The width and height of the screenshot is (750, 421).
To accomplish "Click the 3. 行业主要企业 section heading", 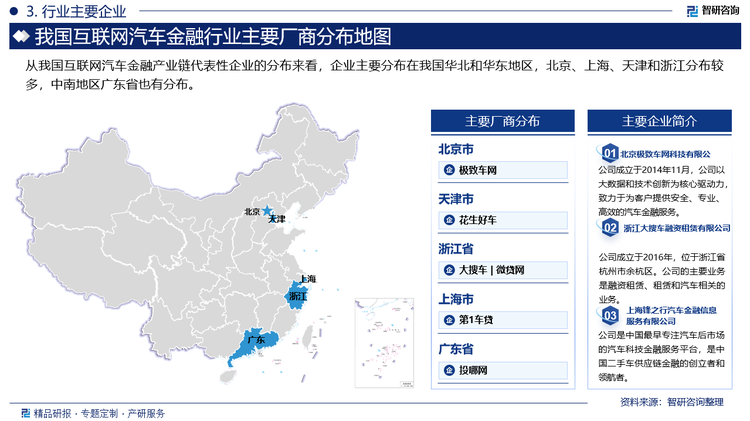I will (76, 11).
